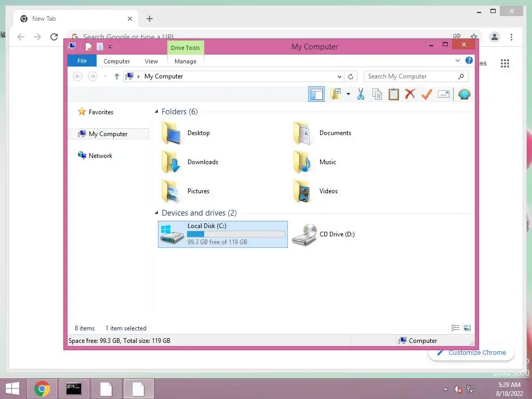
Task: Click the folder options icon in toolbar
Action: click(x=336, y=94)
